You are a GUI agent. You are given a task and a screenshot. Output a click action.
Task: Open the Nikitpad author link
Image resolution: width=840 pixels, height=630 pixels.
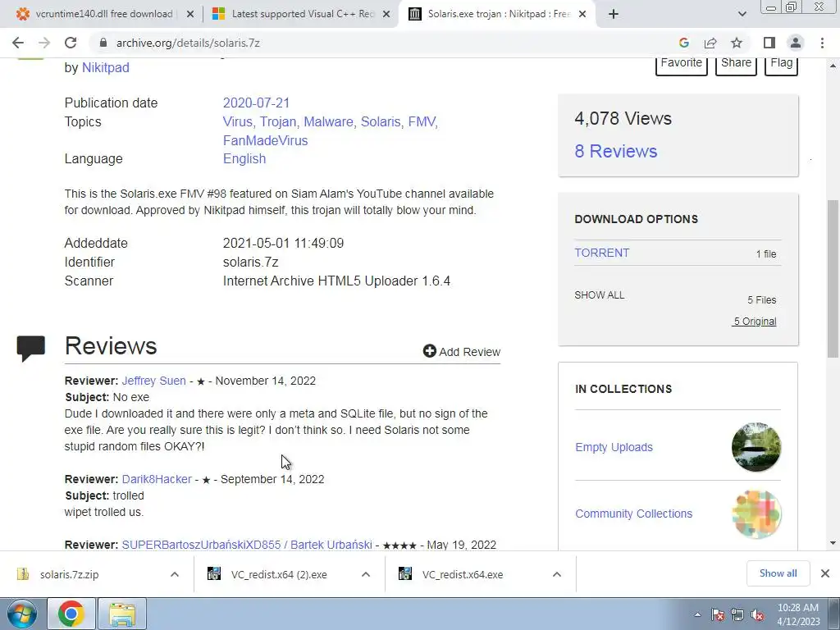[x=106, y=67]
